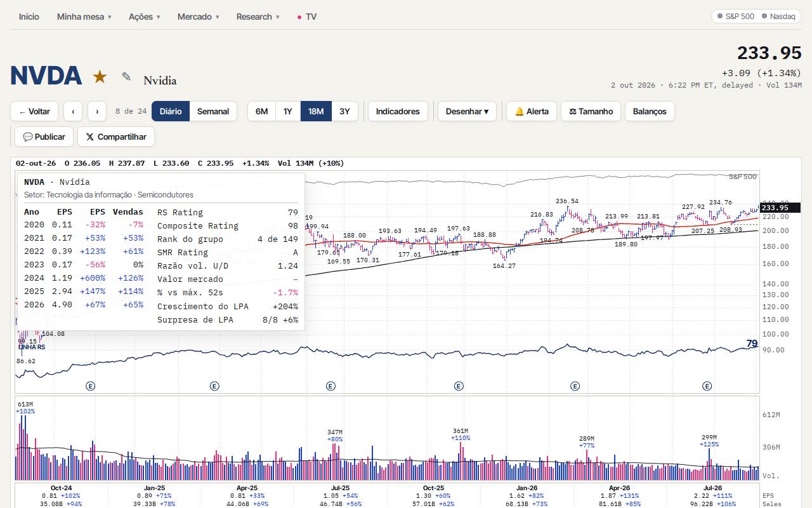The height and width of the screenshot is (508, 812).
Task: Open the Desenhar drawing tools dropdown
Action: click(x=468, y=111)
